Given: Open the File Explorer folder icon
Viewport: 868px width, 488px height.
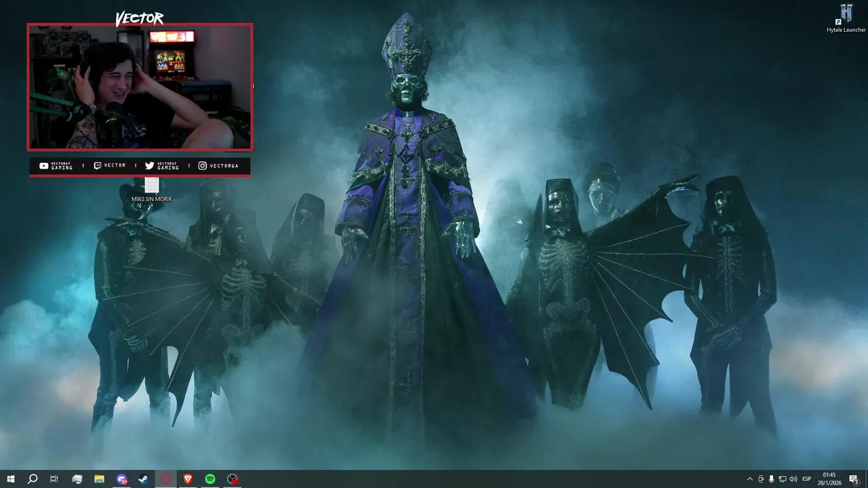Looking at the screenshot, I should [99, 479].
